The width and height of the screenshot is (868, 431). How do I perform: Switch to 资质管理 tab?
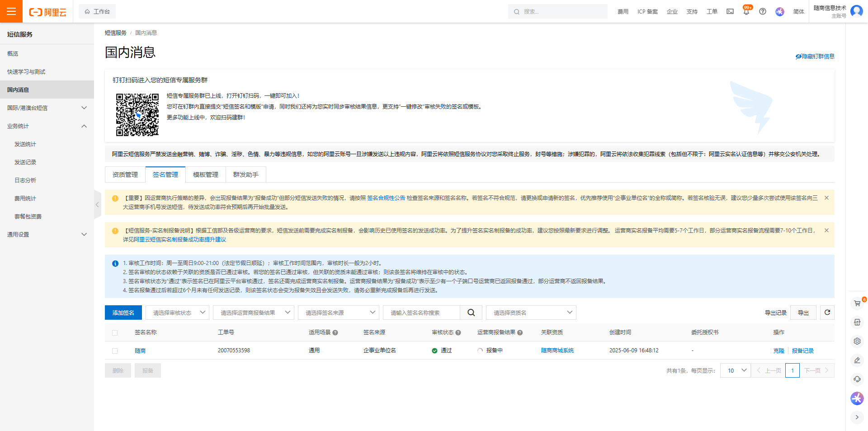pos(125,175)
